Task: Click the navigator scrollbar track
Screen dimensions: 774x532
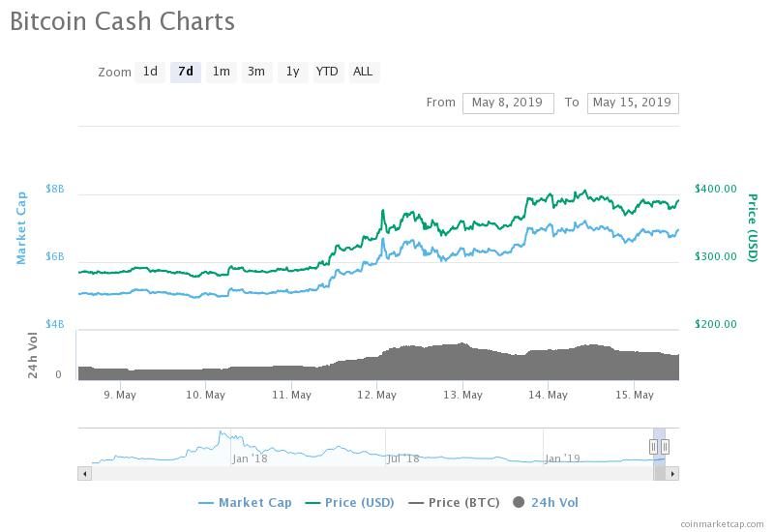Action: (x=372, y=474)
